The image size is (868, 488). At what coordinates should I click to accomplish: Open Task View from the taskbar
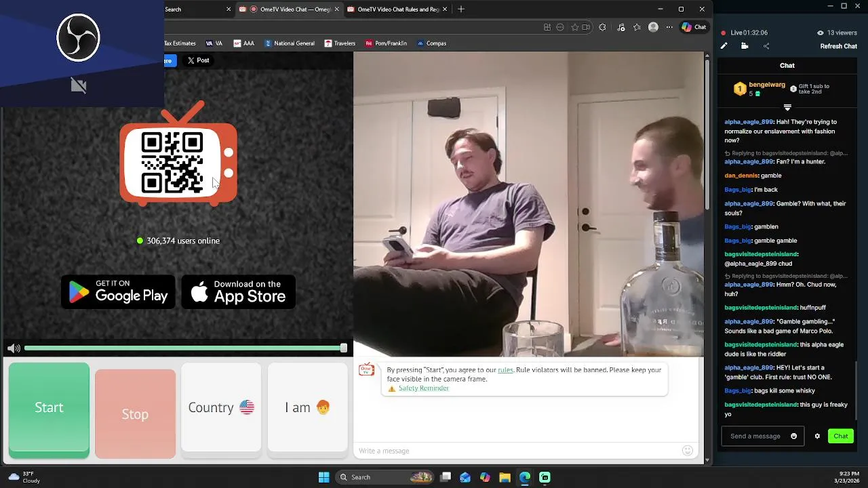(x=446, y=477)
